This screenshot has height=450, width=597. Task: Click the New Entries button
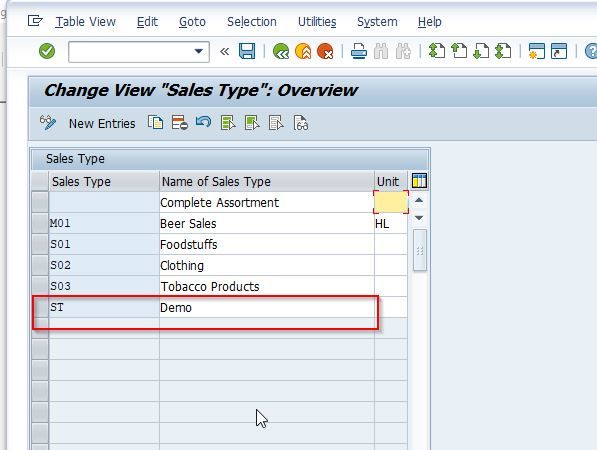[102, 123]
